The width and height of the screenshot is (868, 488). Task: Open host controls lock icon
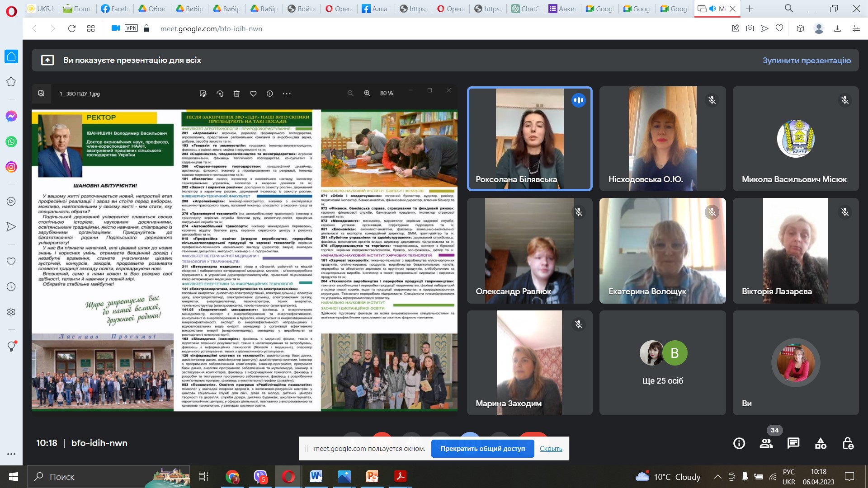tap(848, 443)
